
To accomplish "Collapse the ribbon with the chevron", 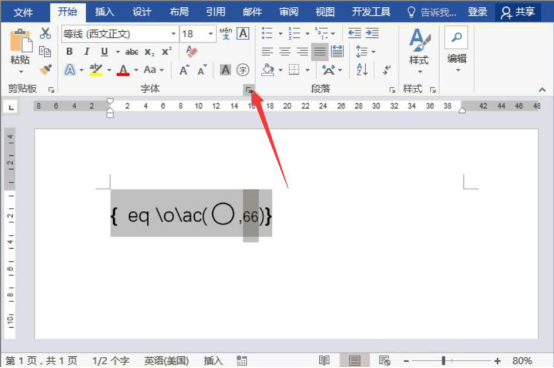I will [542, 90].
